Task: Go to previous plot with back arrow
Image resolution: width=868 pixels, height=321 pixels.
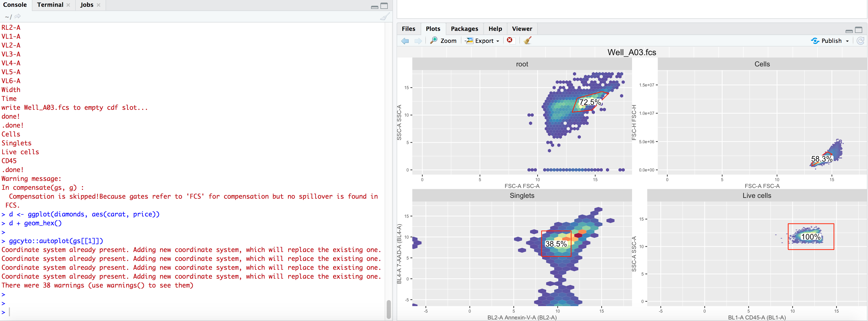Action: [x=405, y=41]
